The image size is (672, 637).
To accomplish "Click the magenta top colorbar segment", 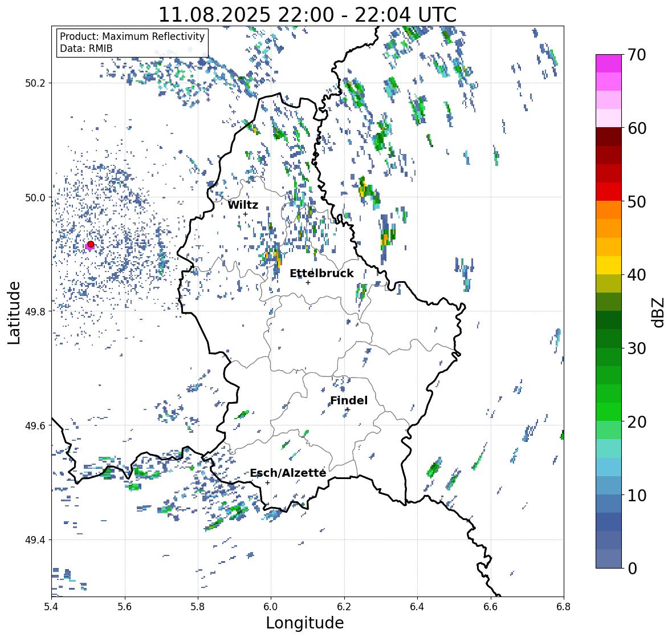I will click(609, 63).
